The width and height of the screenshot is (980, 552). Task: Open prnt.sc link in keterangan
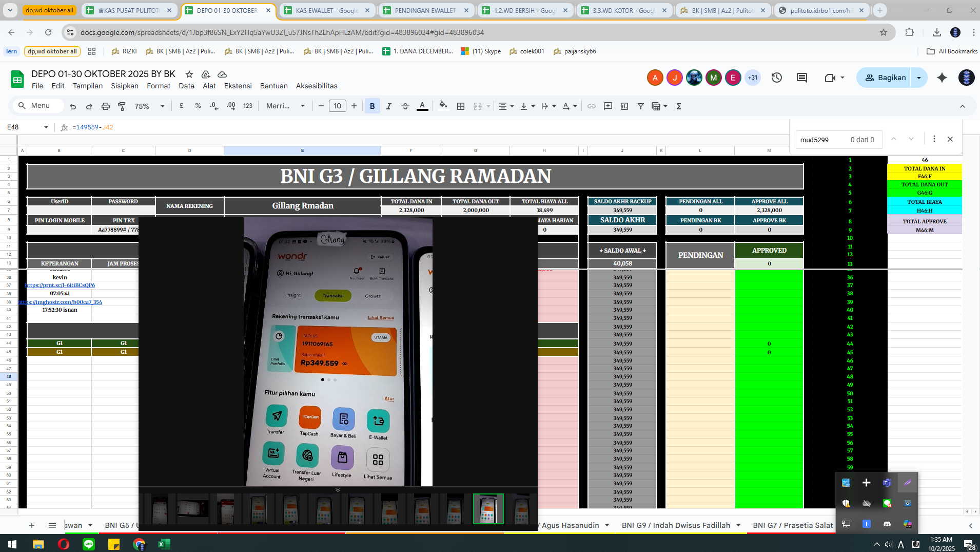[x=60, y=285]
